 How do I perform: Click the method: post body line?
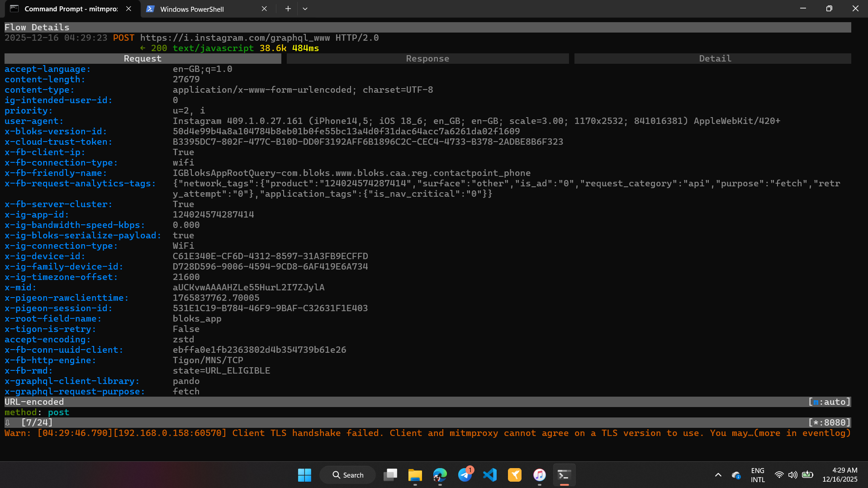point(37,412)
